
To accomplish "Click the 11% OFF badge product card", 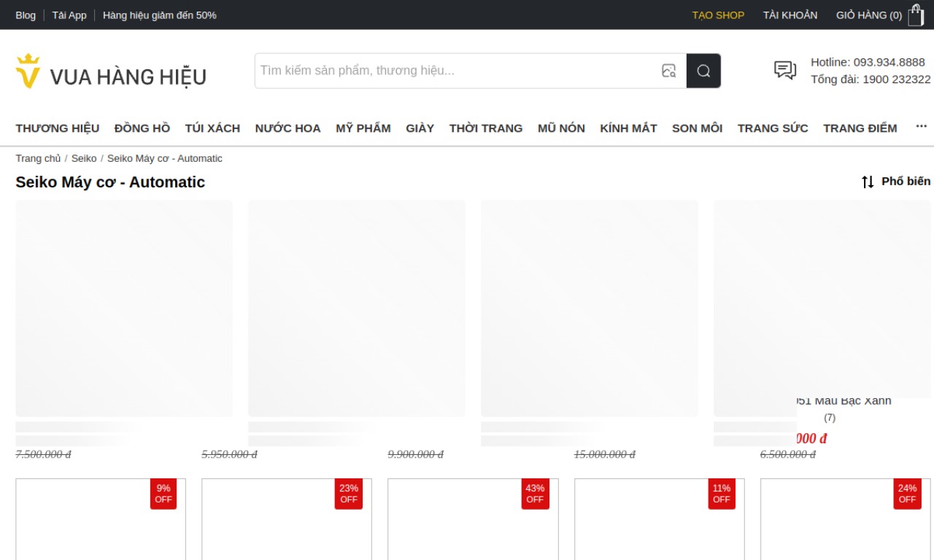I will (x=660, y=518).
